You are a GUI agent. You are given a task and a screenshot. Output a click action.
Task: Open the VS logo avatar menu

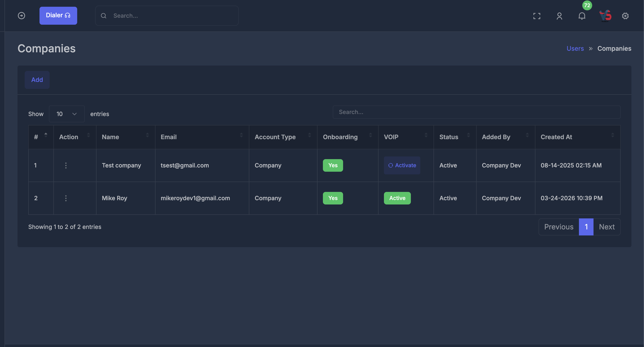(x=605, y=16)
